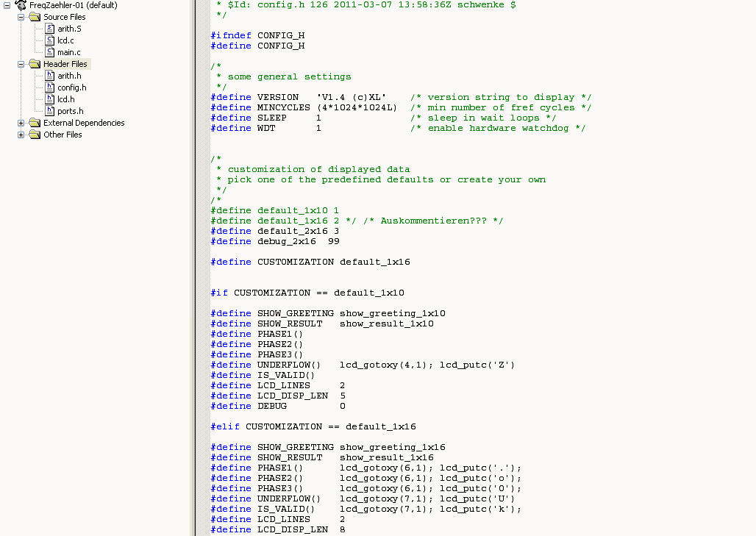
Task: Click the PHASE1() lcd_putc('.') line
Action: 366,468
